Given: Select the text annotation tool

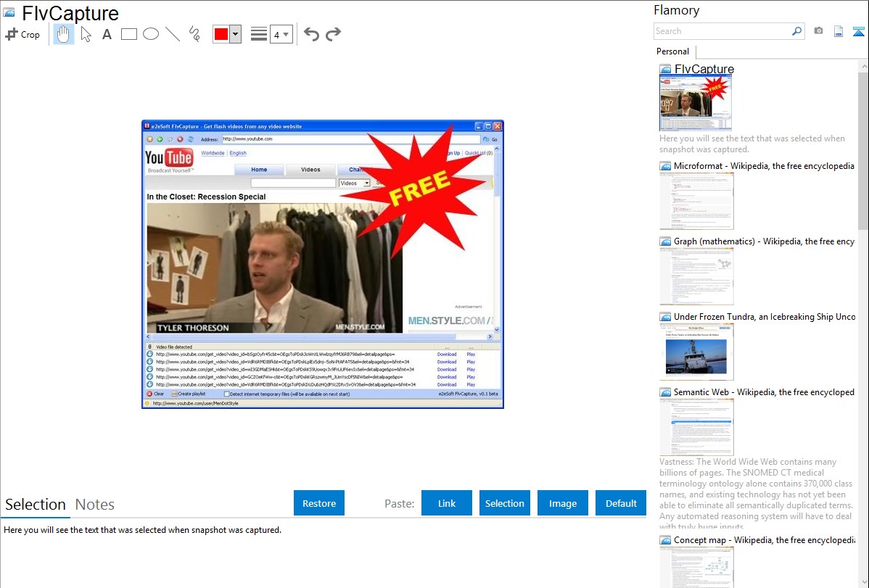Looking at the screenshot, I should point(107,34).
